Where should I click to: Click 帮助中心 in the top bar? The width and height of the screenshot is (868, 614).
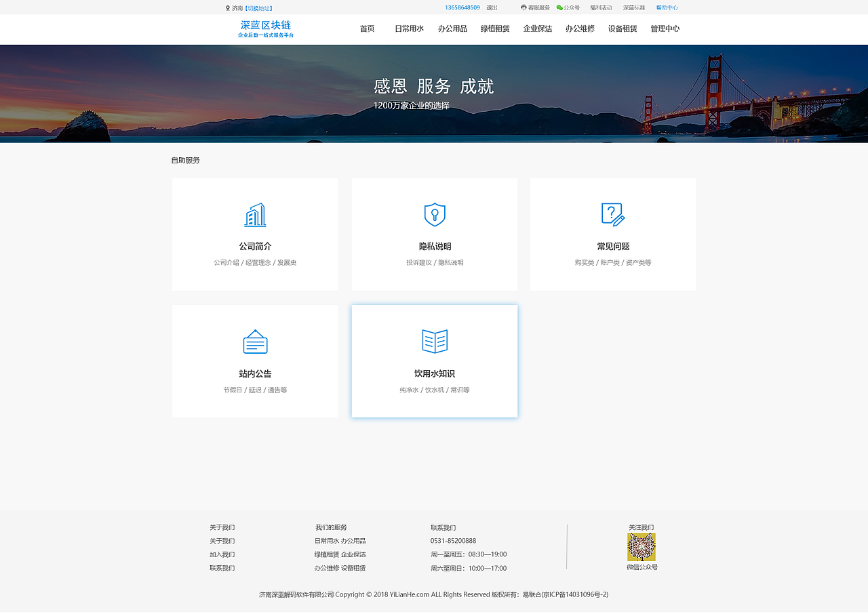(667, 7)
